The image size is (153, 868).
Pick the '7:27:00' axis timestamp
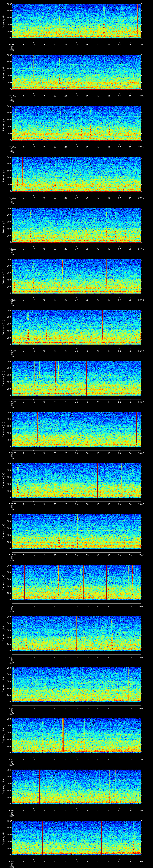[12, 606]
